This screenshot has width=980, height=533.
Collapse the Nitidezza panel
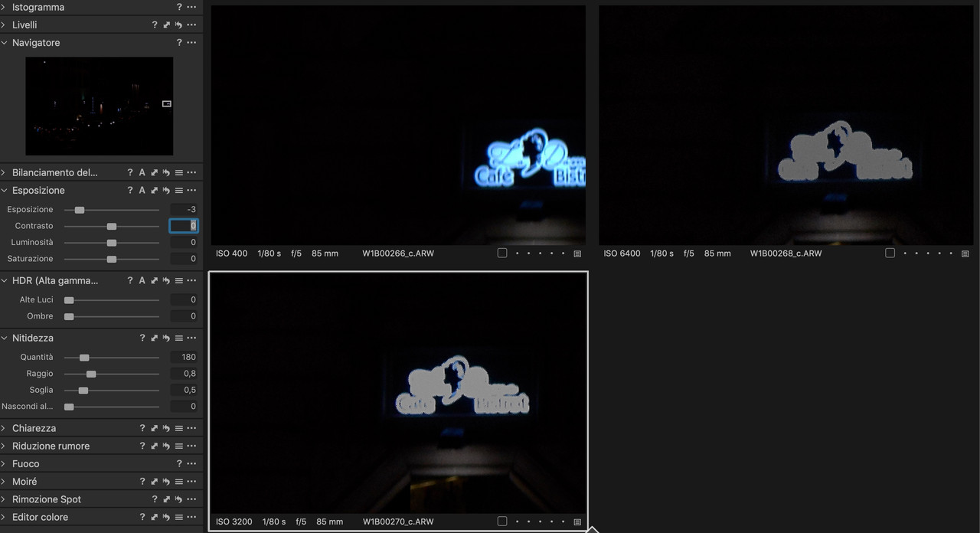(4, 338)
